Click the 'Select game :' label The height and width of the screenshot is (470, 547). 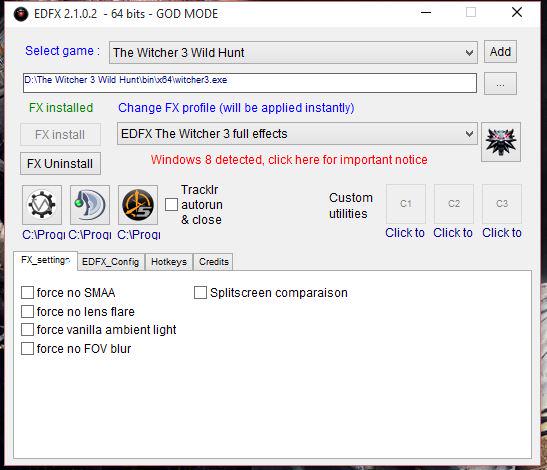tap(62, 51)
